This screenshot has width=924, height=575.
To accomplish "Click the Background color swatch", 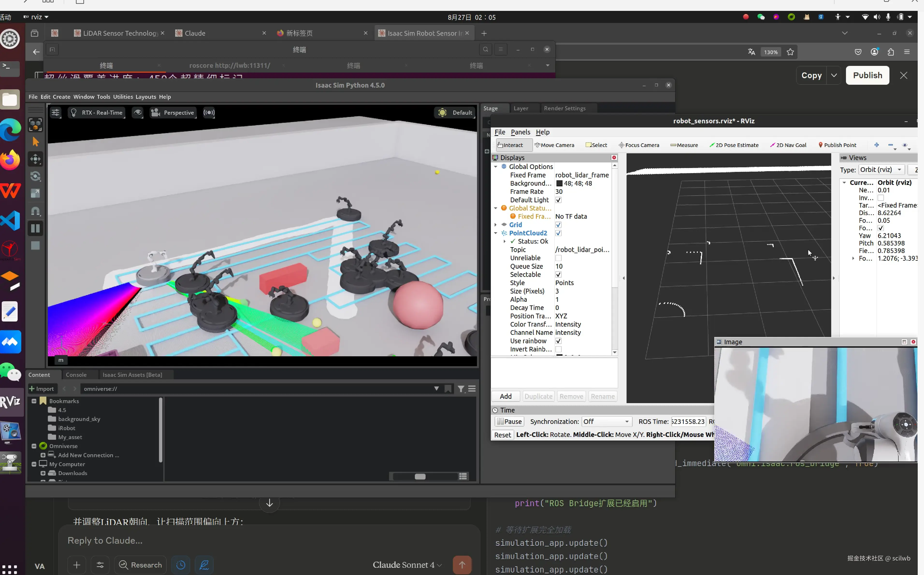I will (559, 183).
